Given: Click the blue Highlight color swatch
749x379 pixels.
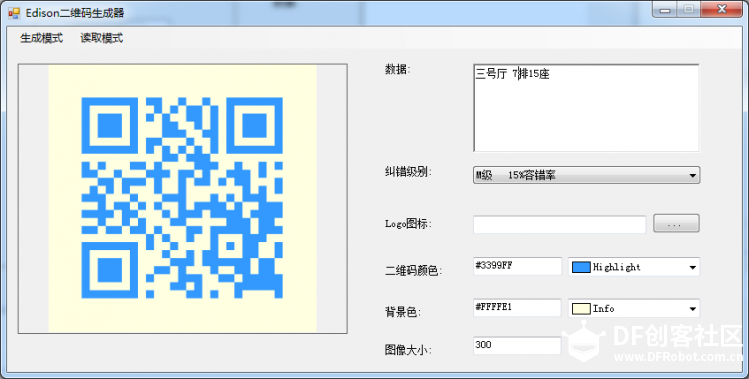Looking at the screenshot, I should (581, 267).
